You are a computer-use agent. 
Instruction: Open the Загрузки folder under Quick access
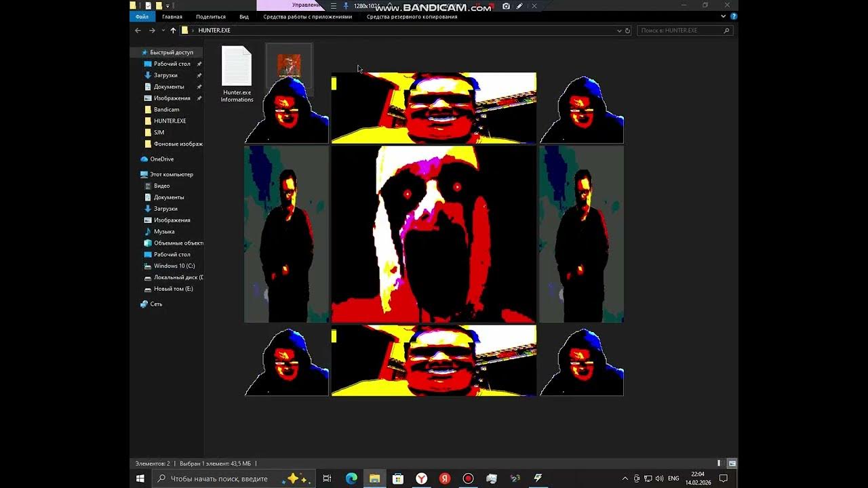point(165,75)
